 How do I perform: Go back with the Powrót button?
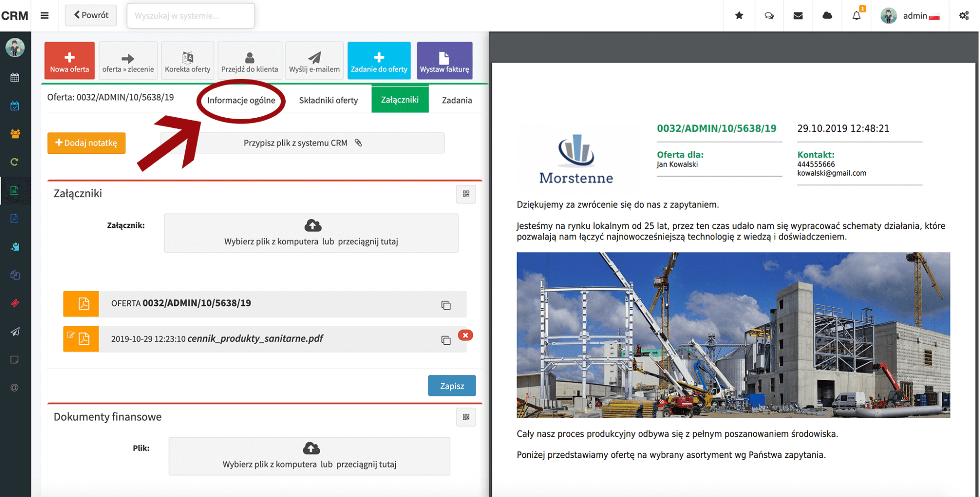click(91, 15)
